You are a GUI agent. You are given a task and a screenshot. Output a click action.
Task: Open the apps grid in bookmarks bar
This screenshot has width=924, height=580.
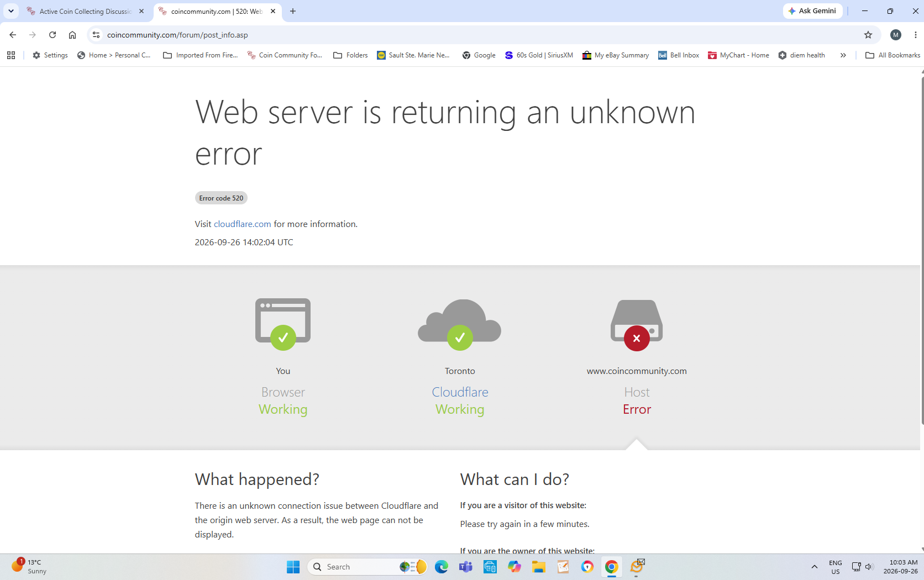click(x=11, y=55)
